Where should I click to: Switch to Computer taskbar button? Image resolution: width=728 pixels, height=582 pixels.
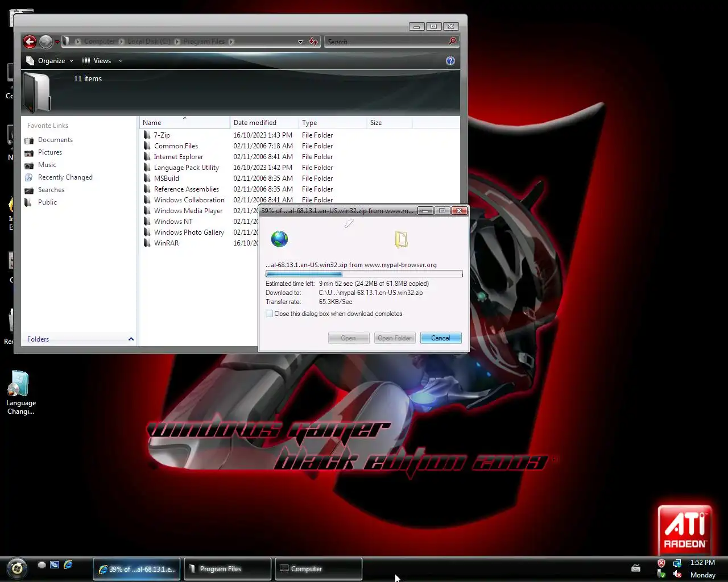[x=318, y=569]
